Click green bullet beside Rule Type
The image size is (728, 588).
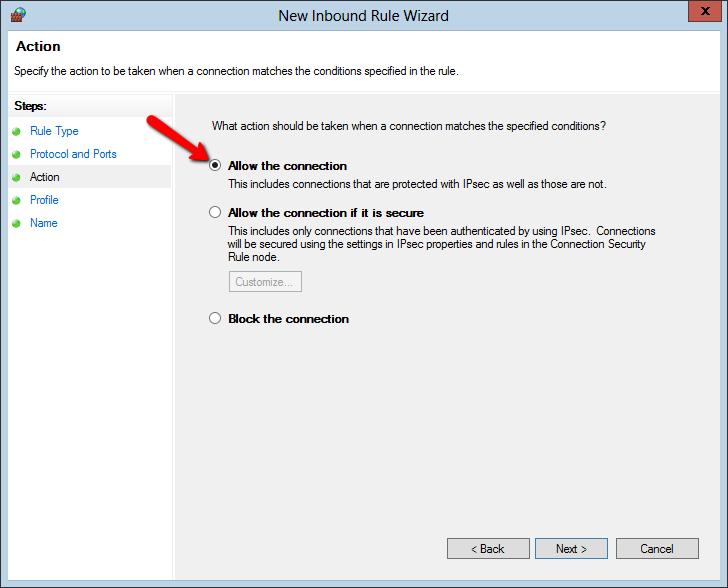16,131
